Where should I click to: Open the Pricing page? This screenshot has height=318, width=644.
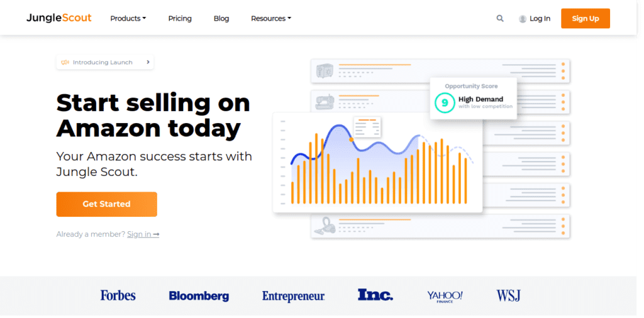coord(180,18)
